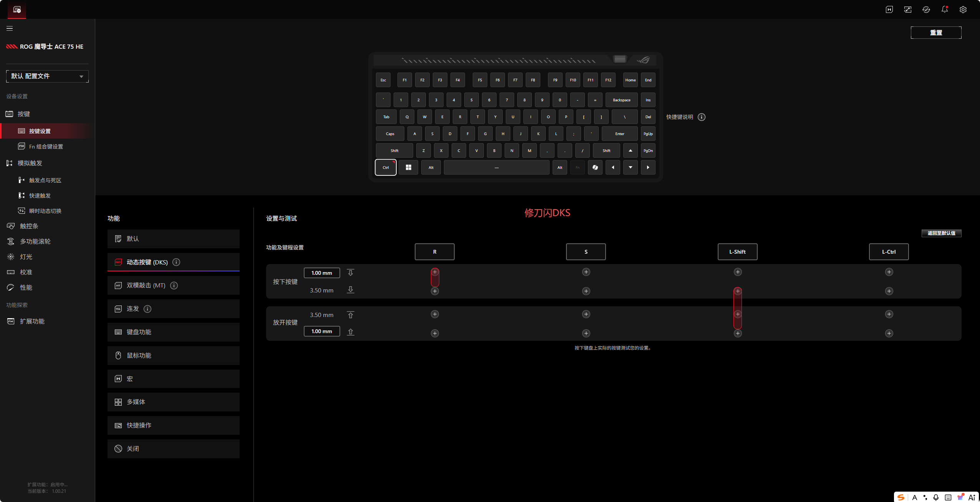Image resolution: width=980 pixels, height=502 pixels.
Task: Open 按键设置 in the sidebar
Action: click(x=45, y=131)
